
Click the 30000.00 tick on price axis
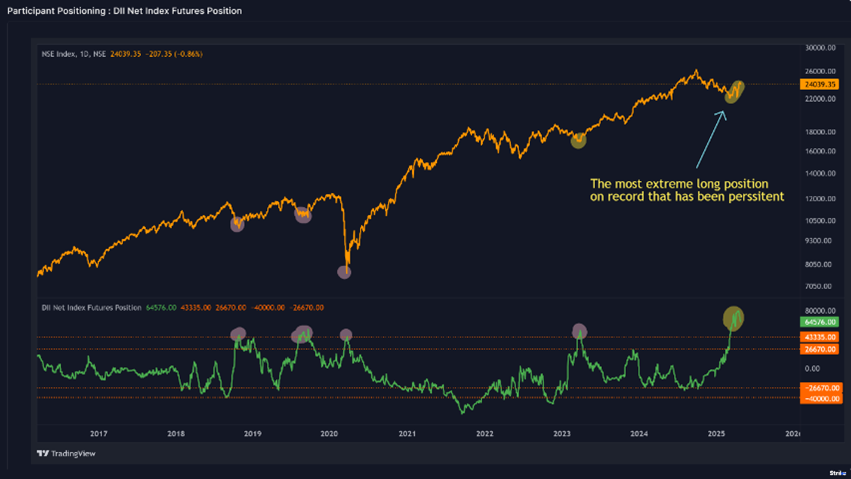tap(820, 47)
